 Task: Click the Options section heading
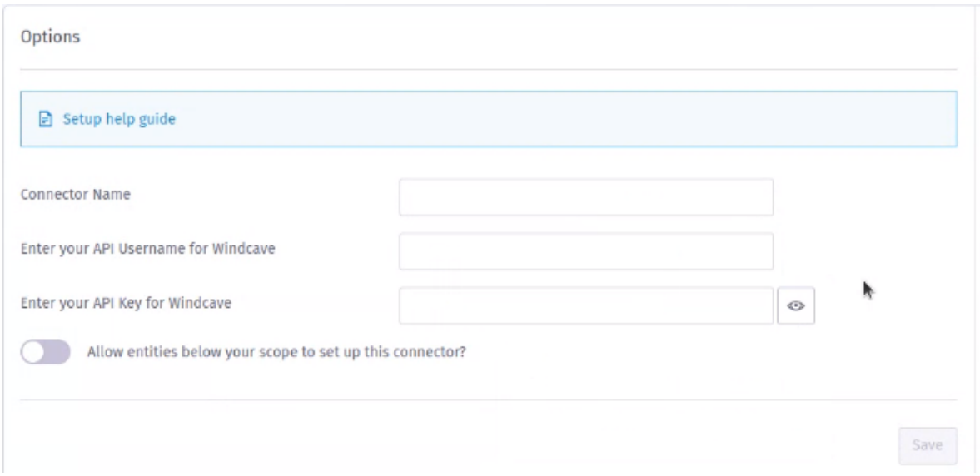coord(51,37)
